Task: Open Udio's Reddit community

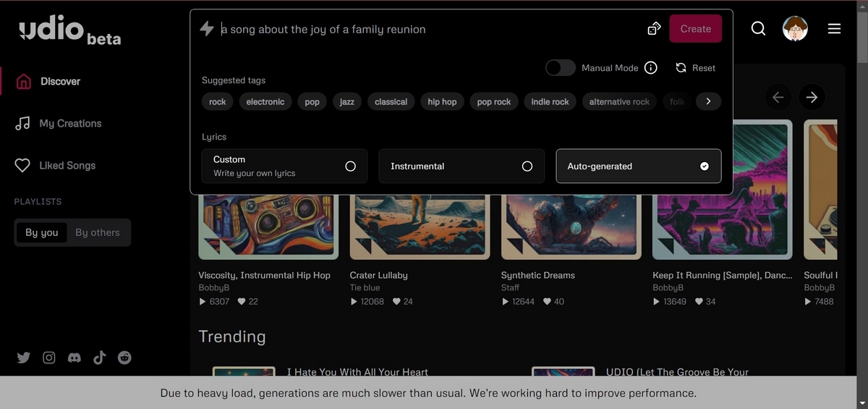Action: click(x=124, y=358)
